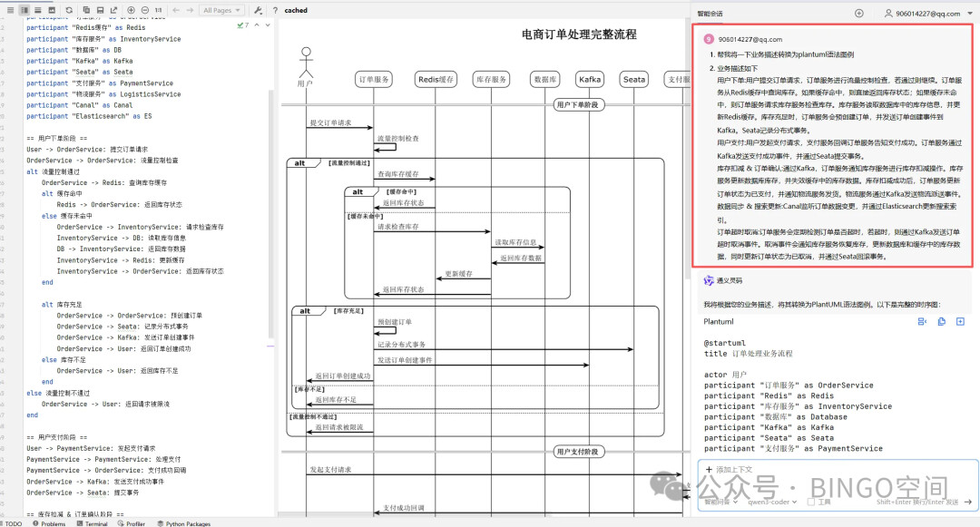The width and height of the screenshot is (980, 527).
Task: Zoom in on the diagram
Action: 132,10
